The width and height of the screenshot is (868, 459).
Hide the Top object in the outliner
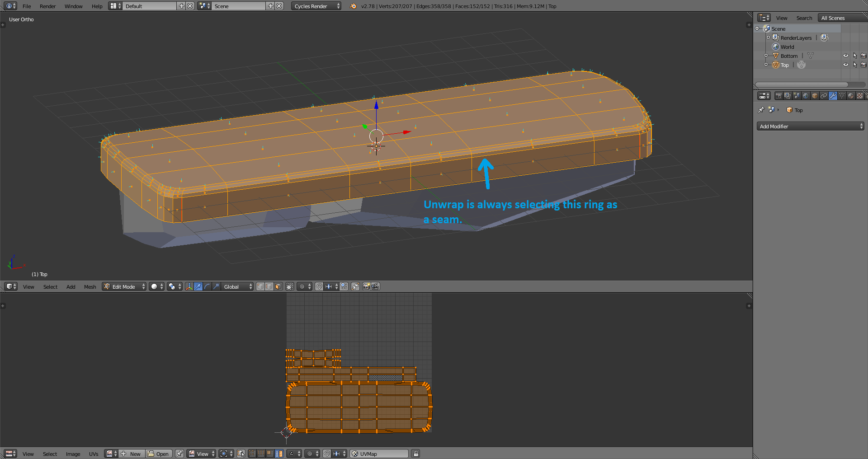846,65
